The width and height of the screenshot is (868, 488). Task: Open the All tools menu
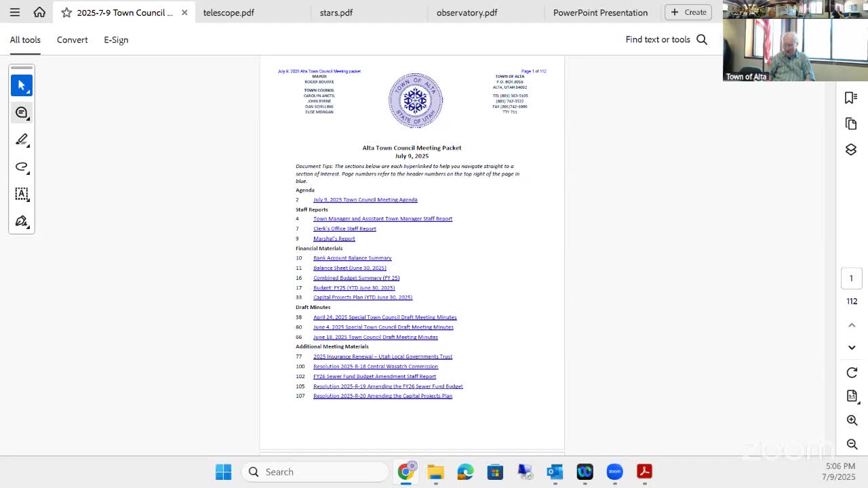pyautogui.click(x=25, y=40)
